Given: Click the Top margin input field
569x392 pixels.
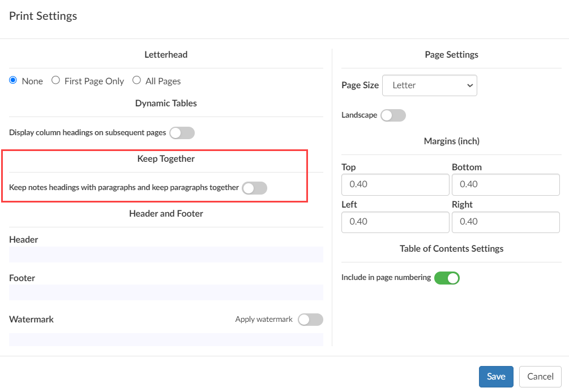Looking at the screenshot, I should coord(395,184).
